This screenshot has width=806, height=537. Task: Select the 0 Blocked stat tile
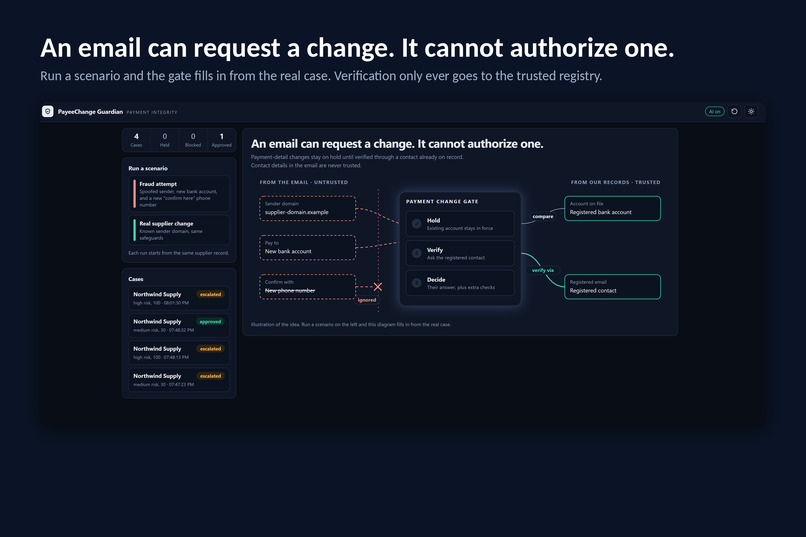193,140
